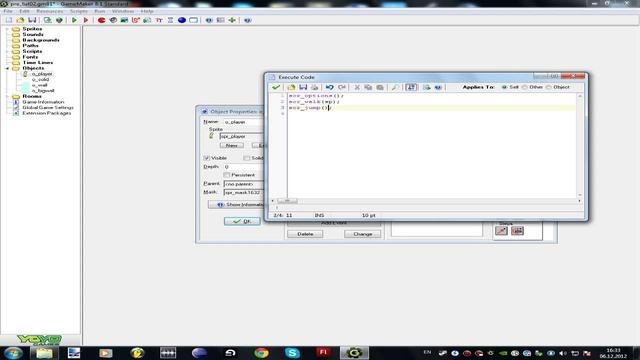Viewport: 640px width, 360px height.
Task: Click the Create room toolbar icon
Action: point(193,20)
